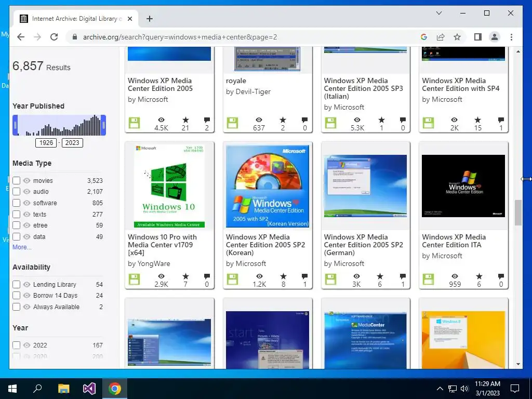Open notification center in taskbar
532x399 pixels.
tap(515, 389)
